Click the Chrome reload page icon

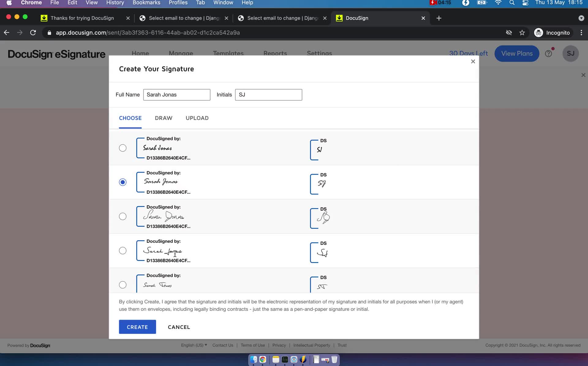point(33,32)
